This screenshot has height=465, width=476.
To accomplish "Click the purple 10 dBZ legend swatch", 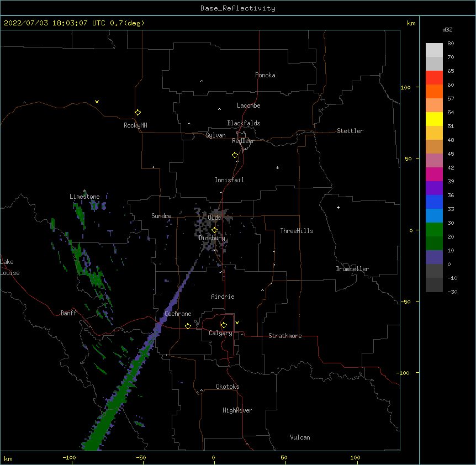I will (434, 257).
